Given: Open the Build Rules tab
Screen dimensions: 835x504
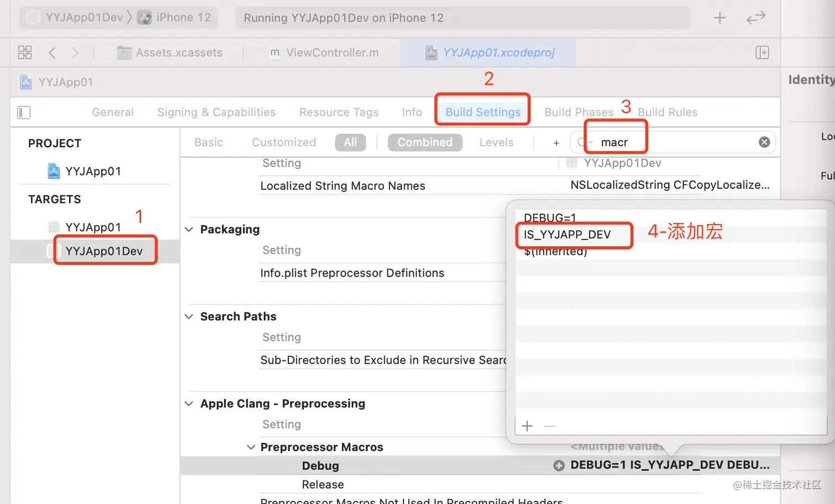Looking at the screenshot, I should click(x=668, y=112).
